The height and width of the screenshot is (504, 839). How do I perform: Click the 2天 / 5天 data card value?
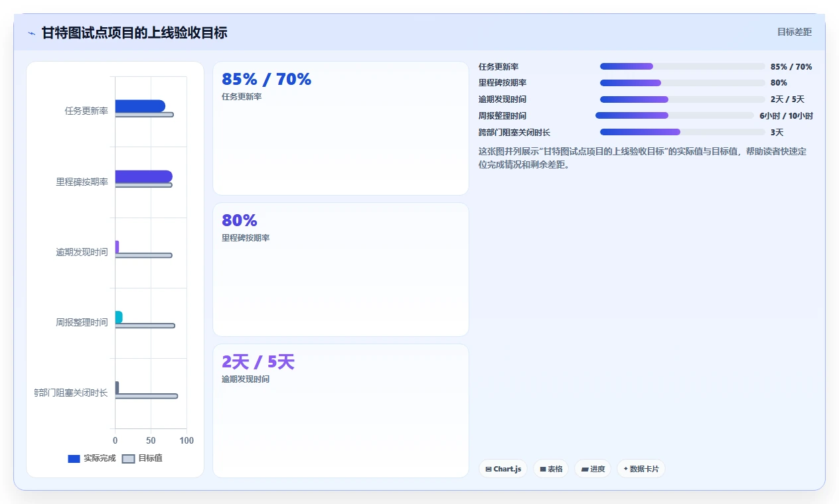coord(258,362)
